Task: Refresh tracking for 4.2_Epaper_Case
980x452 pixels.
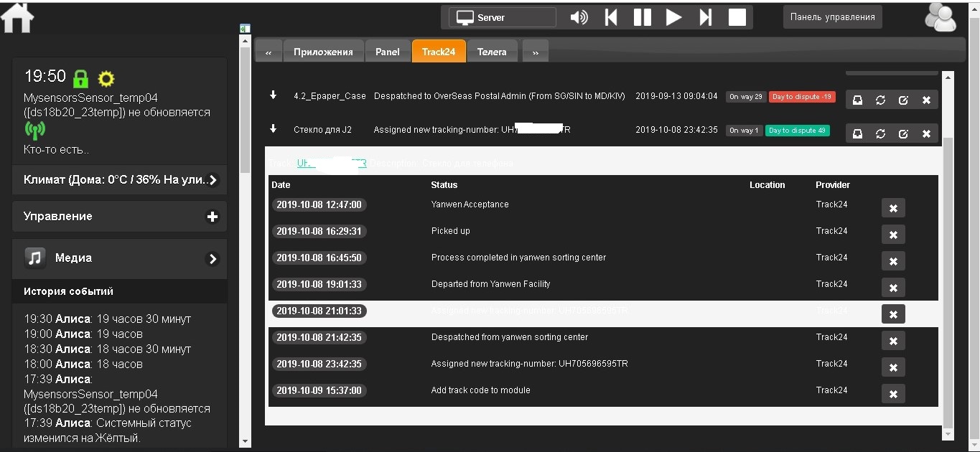Action: point(880,100)
